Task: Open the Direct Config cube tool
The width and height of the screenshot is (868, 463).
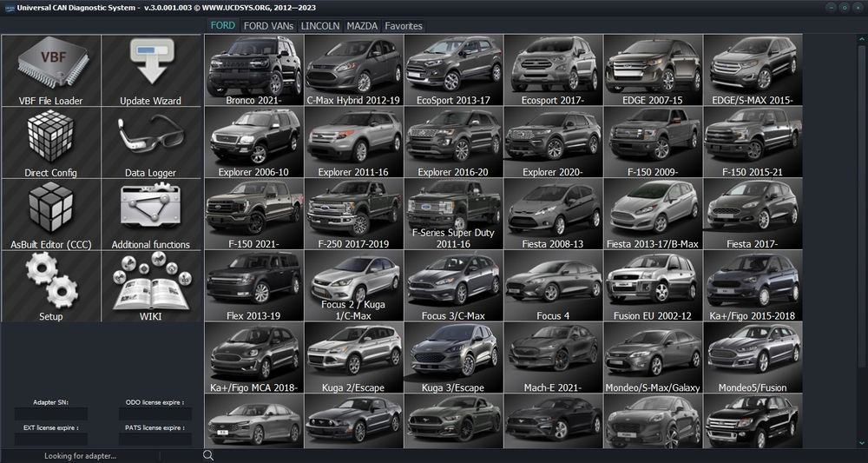Action: (51, 142)
